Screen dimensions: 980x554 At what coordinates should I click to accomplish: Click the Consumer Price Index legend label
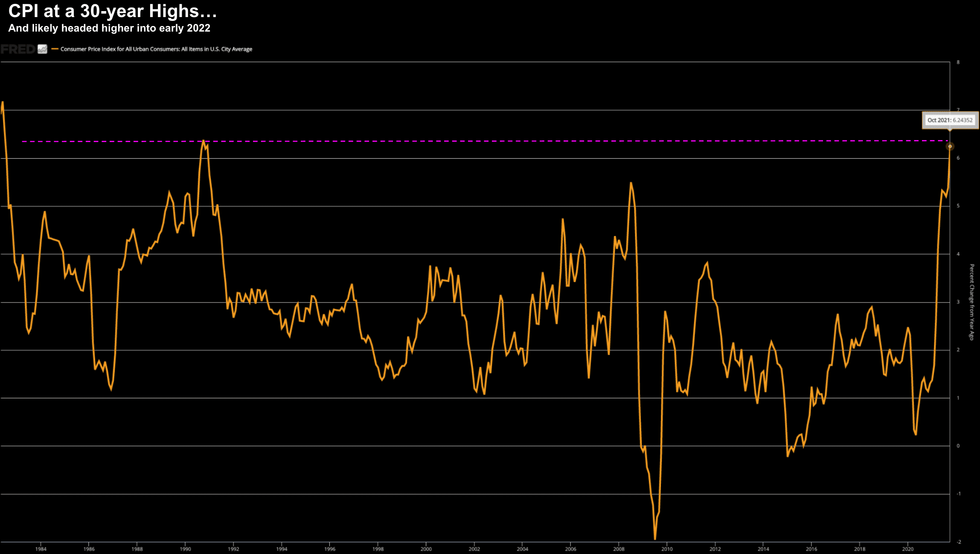156,49
